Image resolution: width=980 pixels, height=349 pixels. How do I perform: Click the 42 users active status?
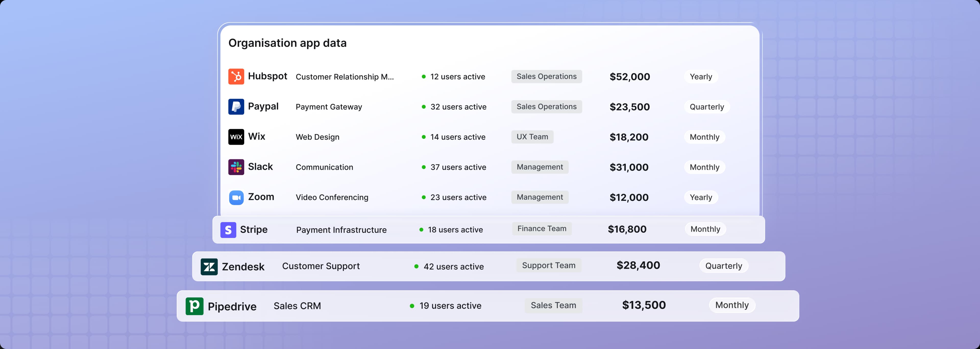point(449,267)
